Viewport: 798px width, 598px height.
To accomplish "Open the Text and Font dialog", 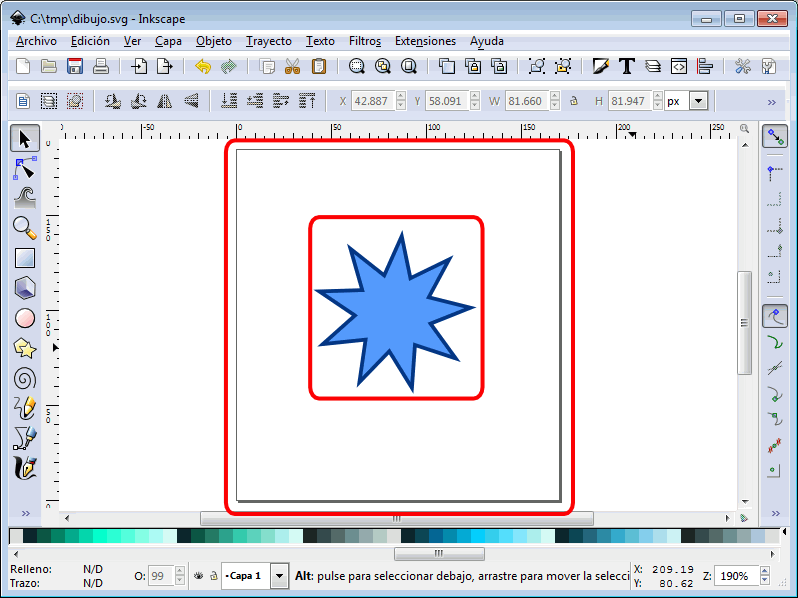I will click(x=626, y=66).
